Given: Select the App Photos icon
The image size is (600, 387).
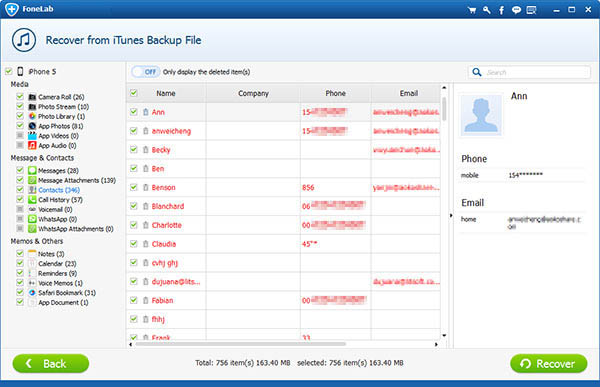Looking at the screenshot, I should click(x=32, y=126).
